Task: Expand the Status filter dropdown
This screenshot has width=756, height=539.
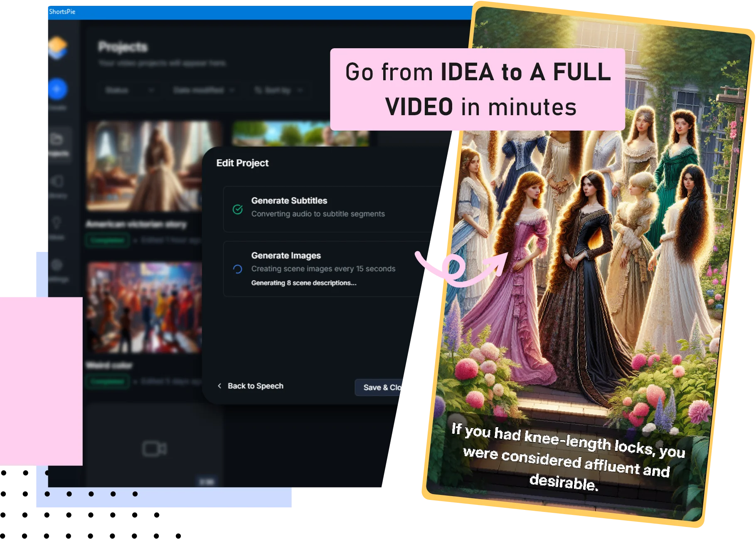Action: point(129,90)
